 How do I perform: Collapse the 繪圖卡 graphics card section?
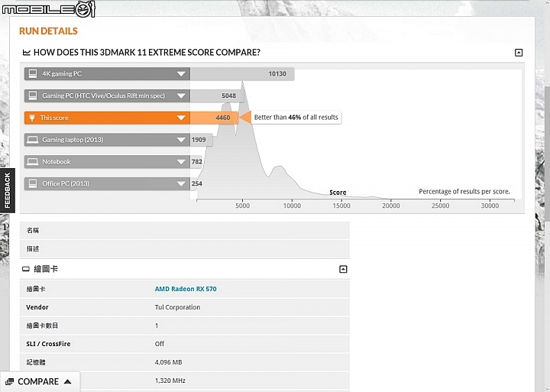(x=343, y=269)
